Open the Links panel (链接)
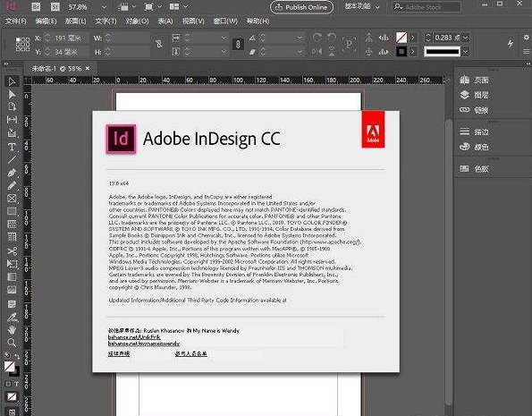This screenshot has width=532, height=416. coord(474,110)
